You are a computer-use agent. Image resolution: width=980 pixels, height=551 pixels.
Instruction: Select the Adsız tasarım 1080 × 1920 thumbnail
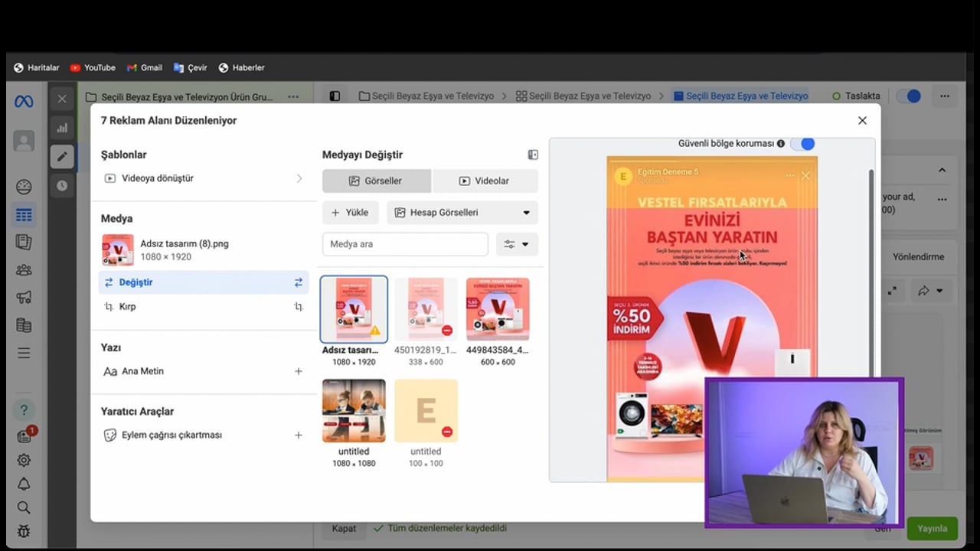tap(354, 309)
